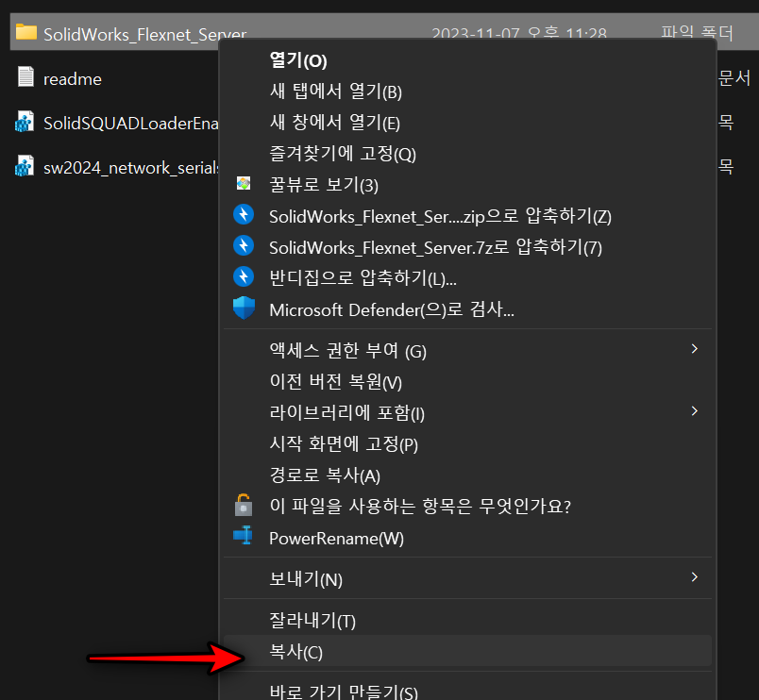Screen dimensions: 759x700
Task: Launch PowerRename(W) from the menu
Action: (x=467, y=538)
